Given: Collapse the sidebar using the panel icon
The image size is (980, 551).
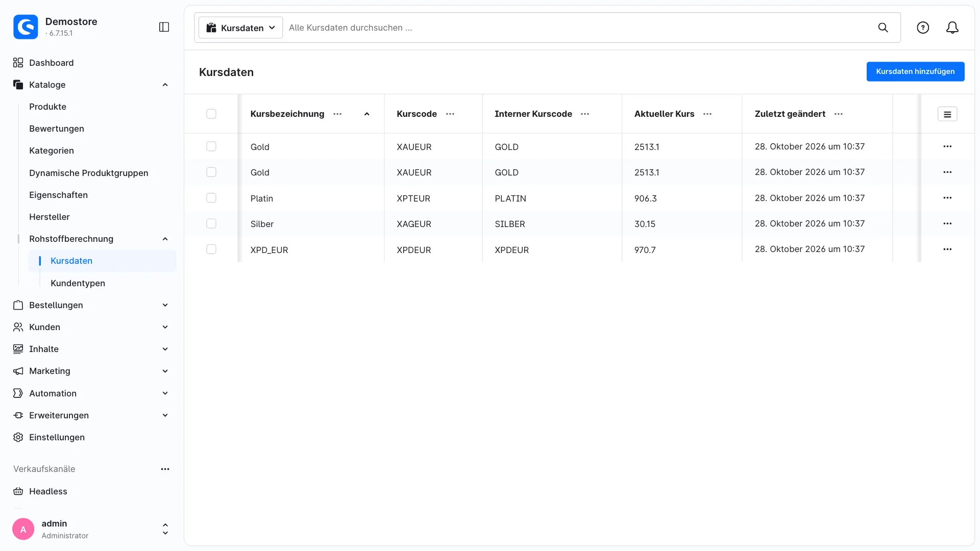Looking at the screenshot, I should [164, 27].
